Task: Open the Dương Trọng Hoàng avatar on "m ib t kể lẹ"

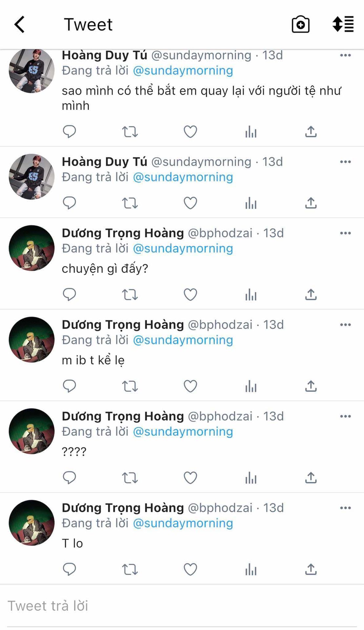Action: pyautogui.click(x=31, y=340)
